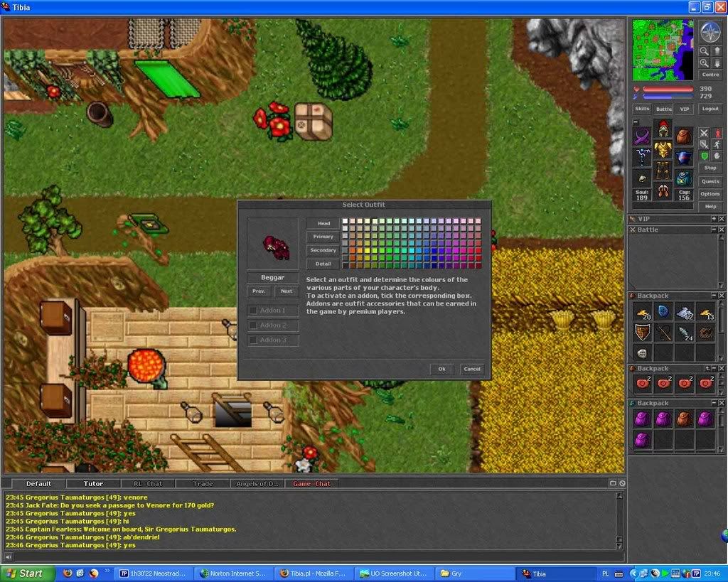The image size is (728, 582).
Task: Open the brown backpack among purple backpacks
Action: pos(685,419)
